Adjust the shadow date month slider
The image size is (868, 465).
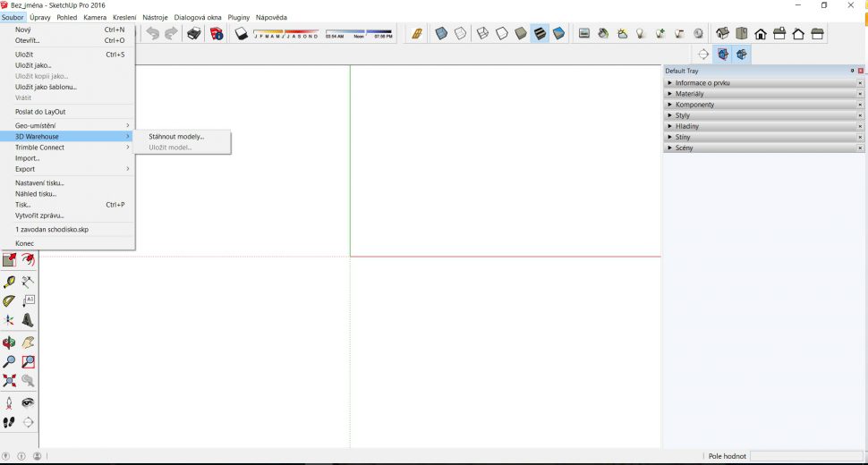[285, 34]
